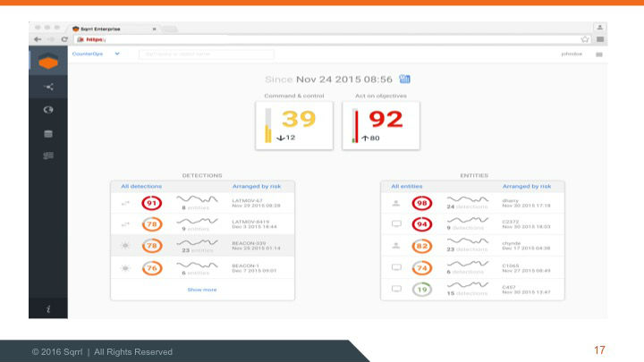This screenshot has height=362, width=644.
Task: Click Show more under detections
Action: tap(202, 290)
